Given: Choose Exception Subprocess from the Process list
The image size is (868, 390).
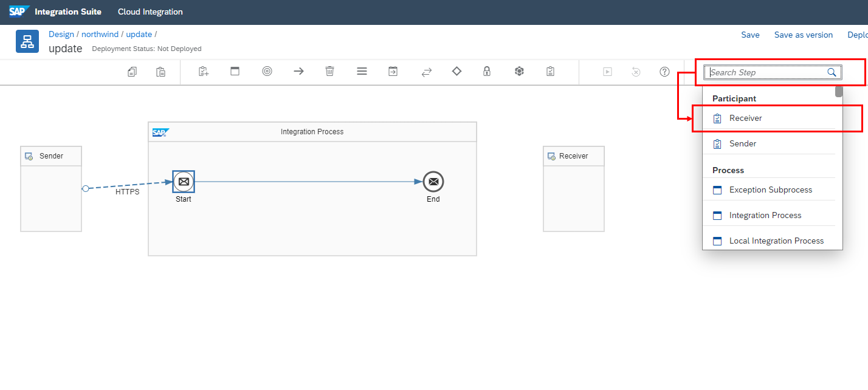Looking at the screenshot, I should (x=771, y=190).
